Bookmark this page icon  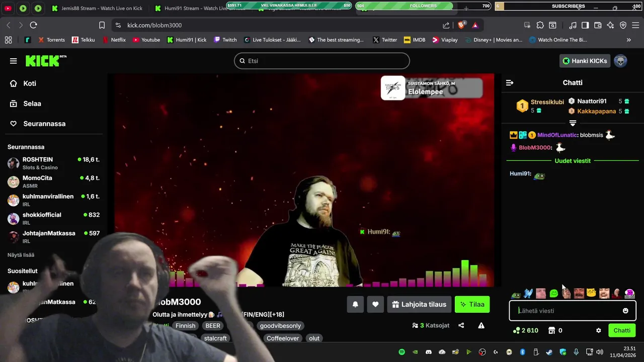[102, 25]
